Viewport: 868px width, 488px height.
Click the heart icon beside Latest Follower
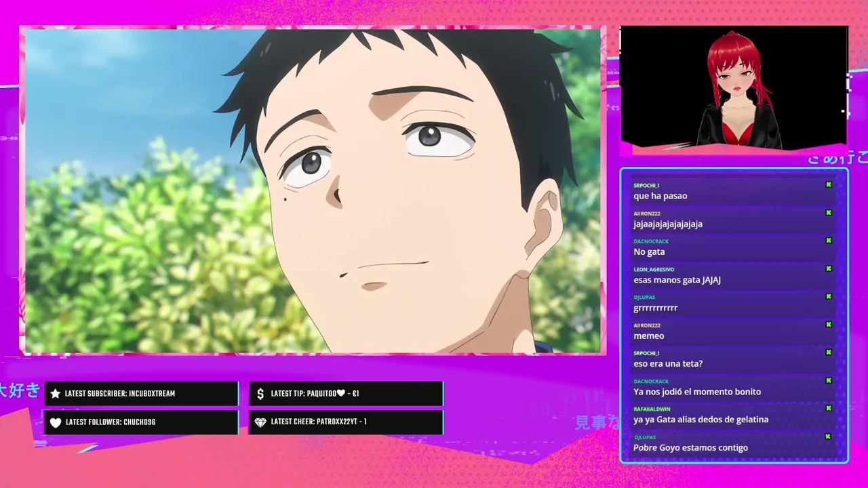pos(56,422)
